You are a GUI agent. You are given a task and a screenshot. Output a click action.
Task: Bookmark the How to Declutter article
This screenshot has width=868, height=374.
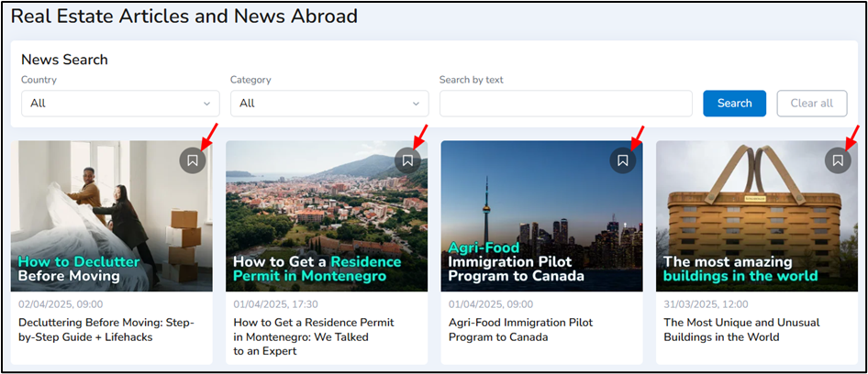click(x=193, y=160)
